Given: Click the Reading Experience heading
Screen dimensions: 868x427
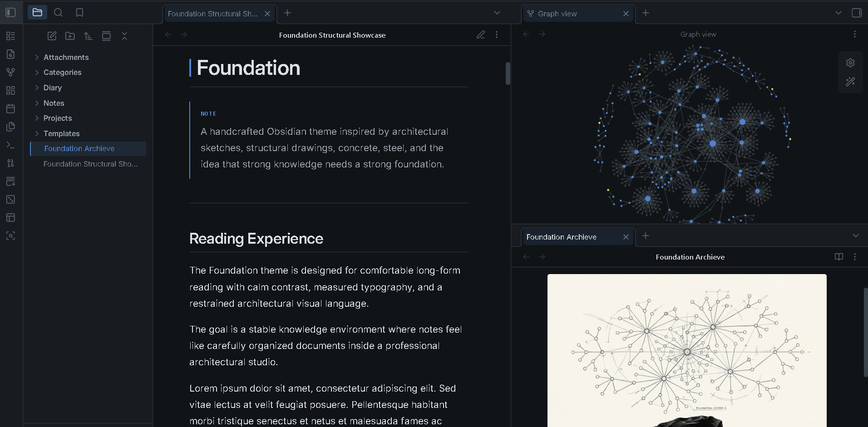Looking at the screenshot, I should click(x=256, y=239).
